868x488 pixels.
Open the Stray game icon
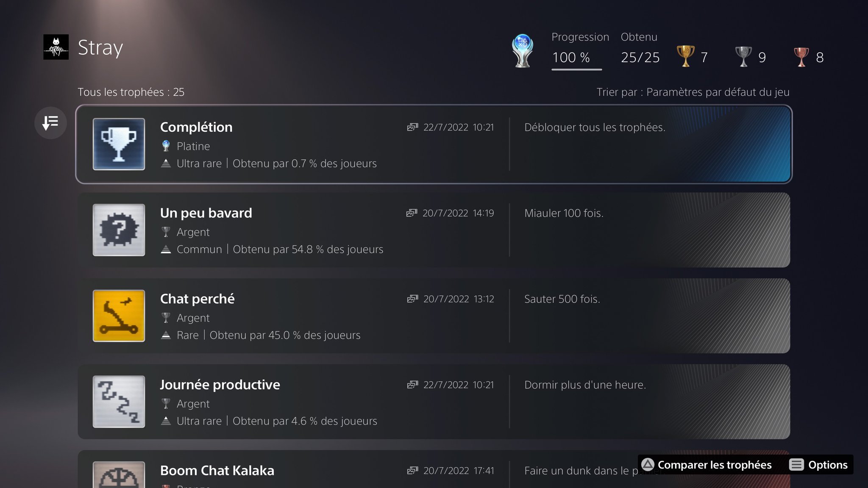[x=56, y=47]
